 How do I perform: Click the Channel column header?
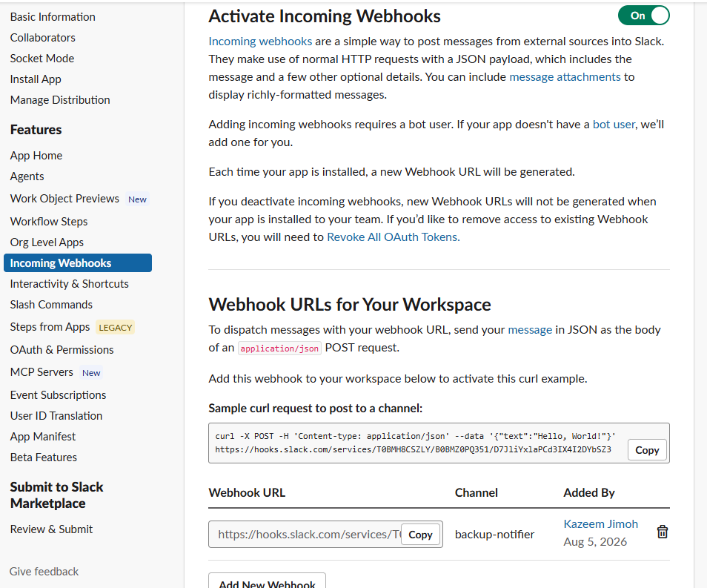click(x=476, y=493)
